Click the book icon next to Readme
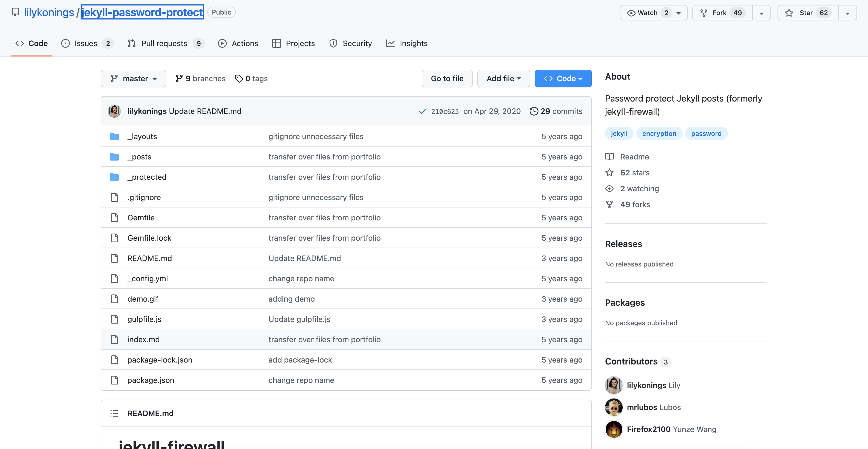This screenshot has width=868, height=449. tap(609, 156)
